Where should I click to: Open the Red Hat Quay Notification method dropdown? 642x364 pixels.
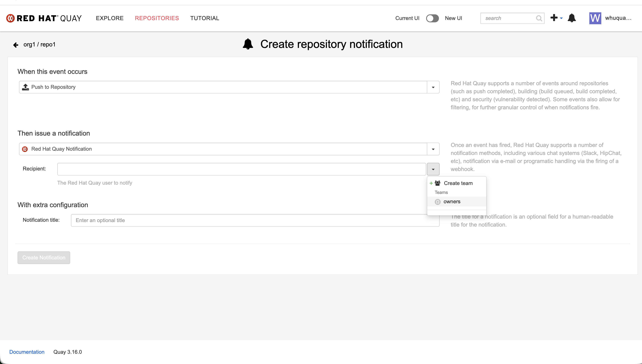433,149
